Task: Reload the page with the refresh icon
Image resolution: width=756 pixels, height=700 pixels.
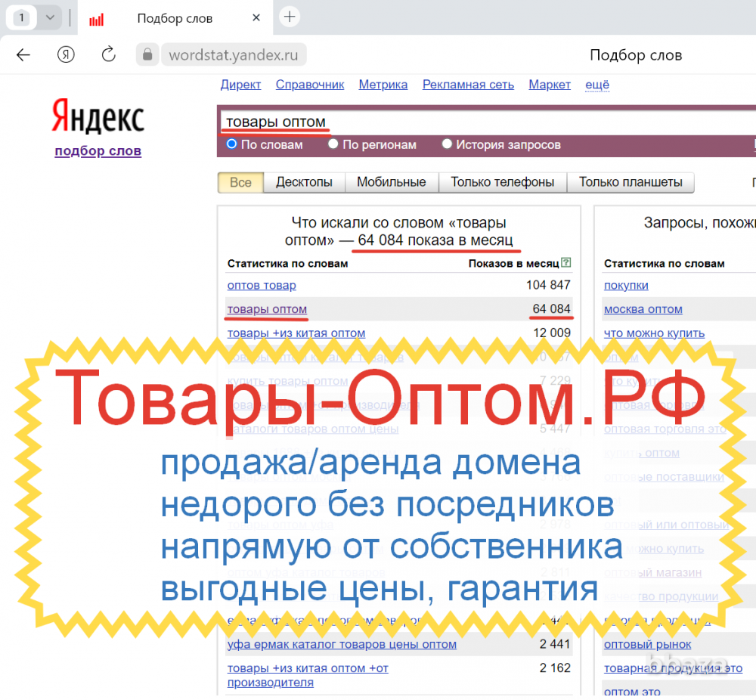Action: pyautogui.click(x=108, y=54)
